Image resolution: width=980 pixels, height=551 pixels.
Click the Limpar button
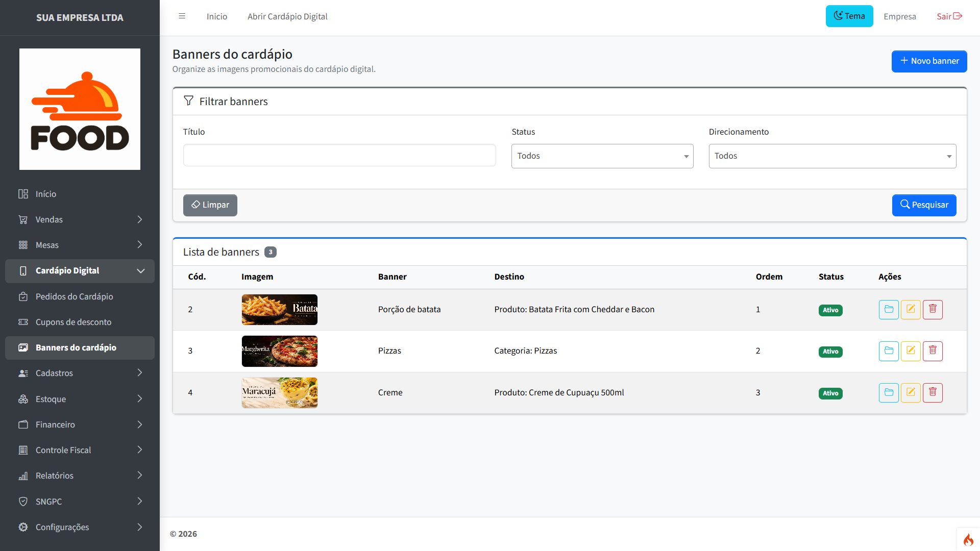pyautogui.click(x=210, y=205)
